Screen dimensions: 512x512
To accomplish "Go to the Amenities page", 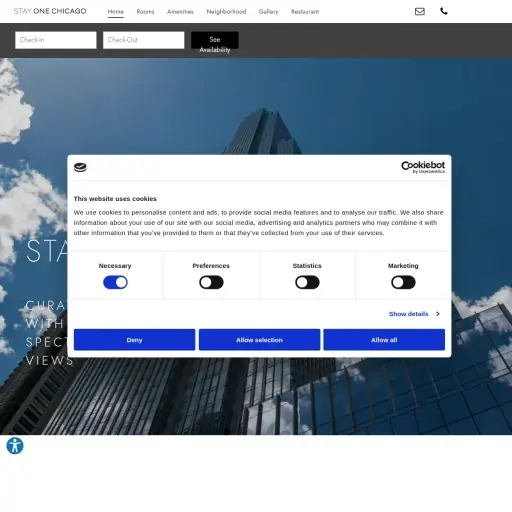I will [x=180, y=12].
